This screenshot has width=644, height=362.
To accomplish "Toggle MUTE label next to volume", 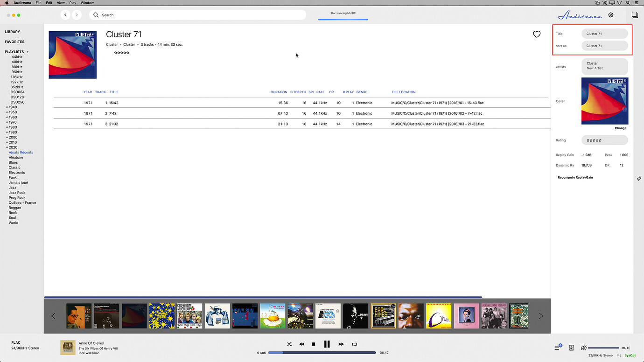I will 626,348.
